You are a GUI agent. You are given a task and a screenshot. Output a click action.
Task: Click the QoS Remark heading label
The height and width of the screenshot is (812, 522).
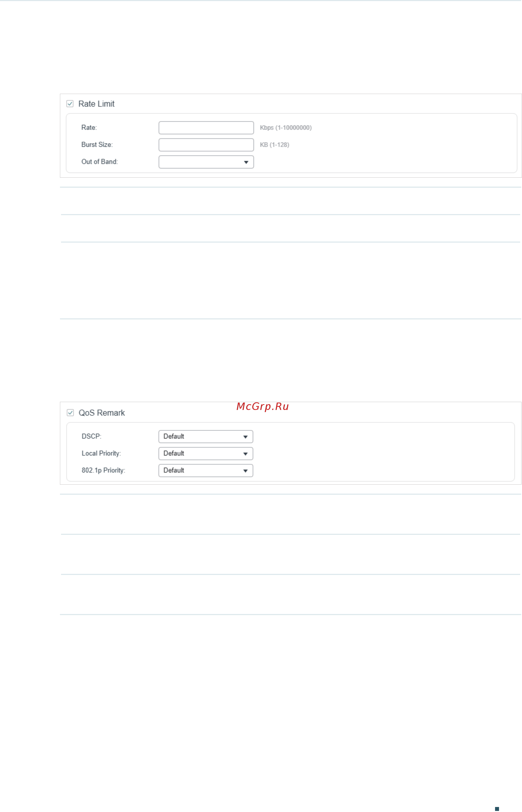coord(102,413)
